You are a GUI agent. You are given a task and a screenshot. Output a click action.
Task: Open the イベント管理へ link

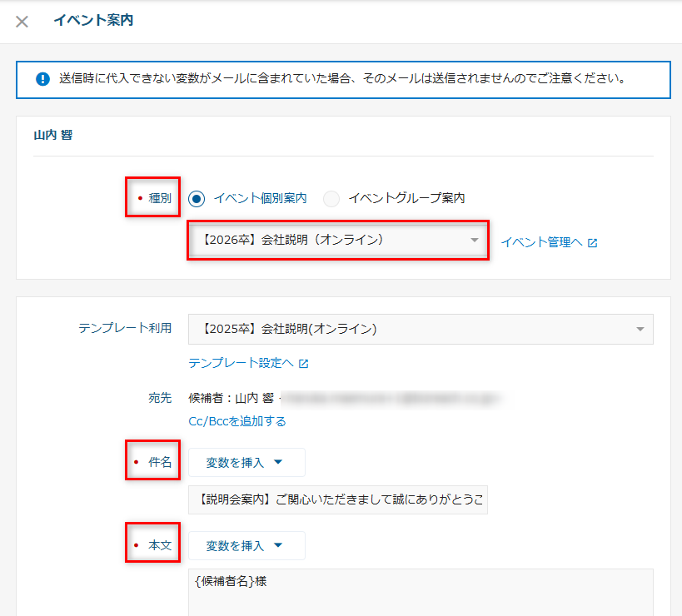click(541, 243)
